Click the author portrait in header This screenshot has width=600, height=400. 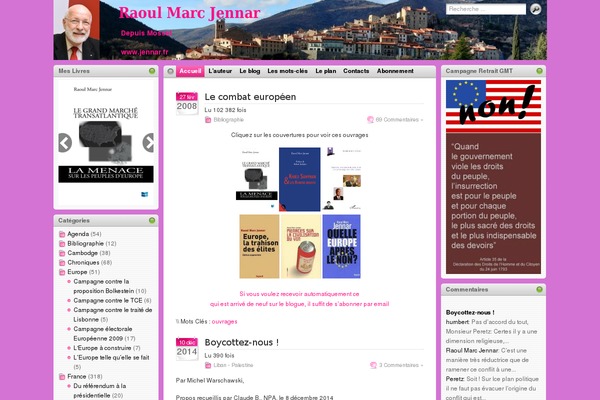pos(77,30)
